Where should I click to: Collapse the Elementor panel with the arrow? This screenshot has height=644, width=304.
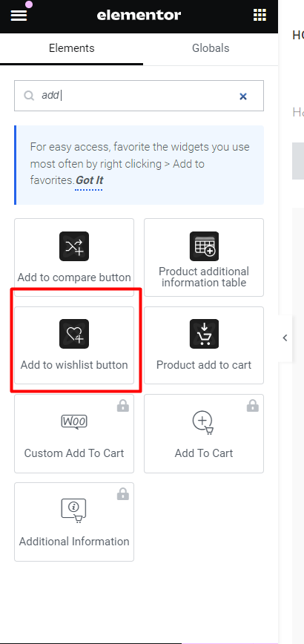coord(285,338)
